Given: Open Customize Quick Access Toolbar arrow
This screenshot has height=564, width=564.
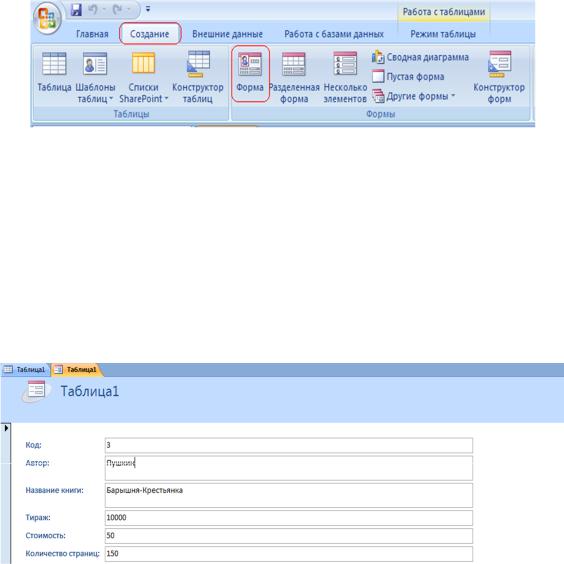Looking at the screenshot, I should pyautogui.click(x=148, y=9).
